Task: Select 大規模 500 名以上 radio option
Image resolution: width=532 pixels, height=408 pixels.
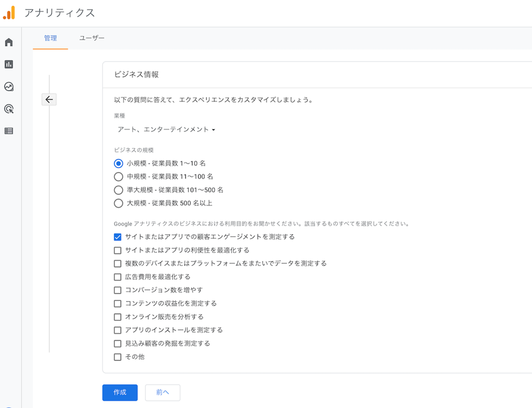Action: pyautogui.click(x=118, y=203)
